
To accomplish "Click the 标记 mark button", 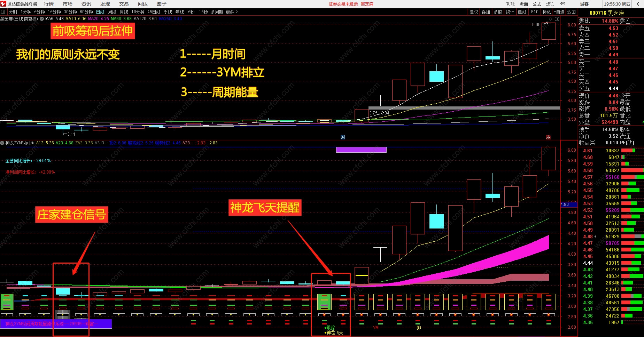I will (547, 12).
